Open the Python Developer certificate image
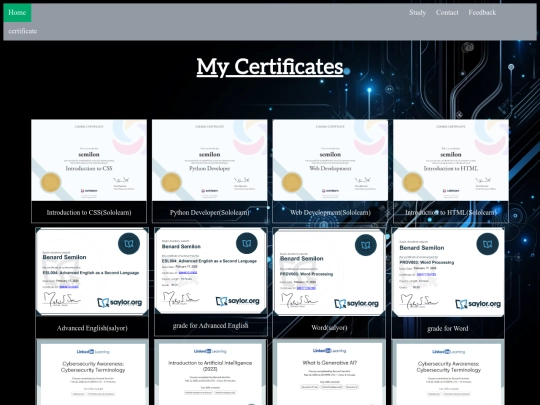This screenshot has width=540, height=405. [x=209, y=160]
